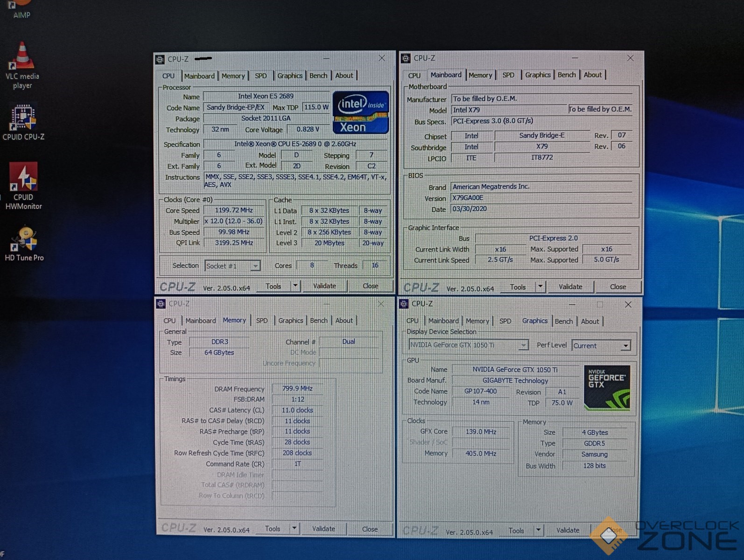The width and height of the screenshot is (744, 560).
Task: Click the Tools button in the Graphics window
Action: click(x=516, y=531)
